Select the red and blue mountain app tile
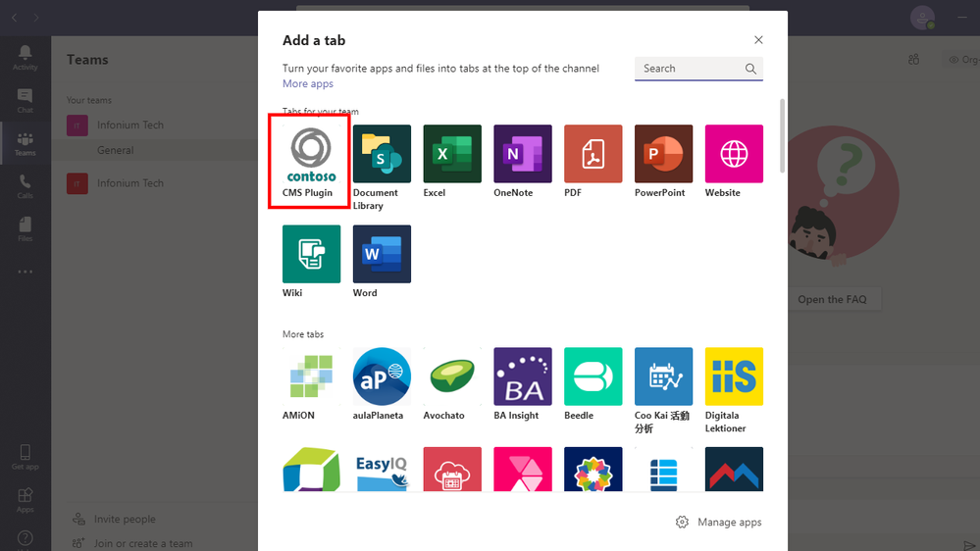 coord(734,470)
